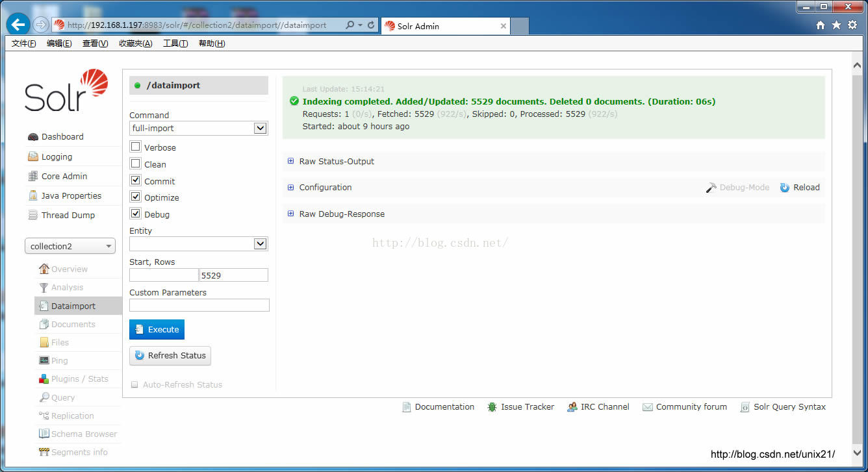This screenshot has width=868, height=472.
Task: Click the Solr logo
Action: coord(66,90)
